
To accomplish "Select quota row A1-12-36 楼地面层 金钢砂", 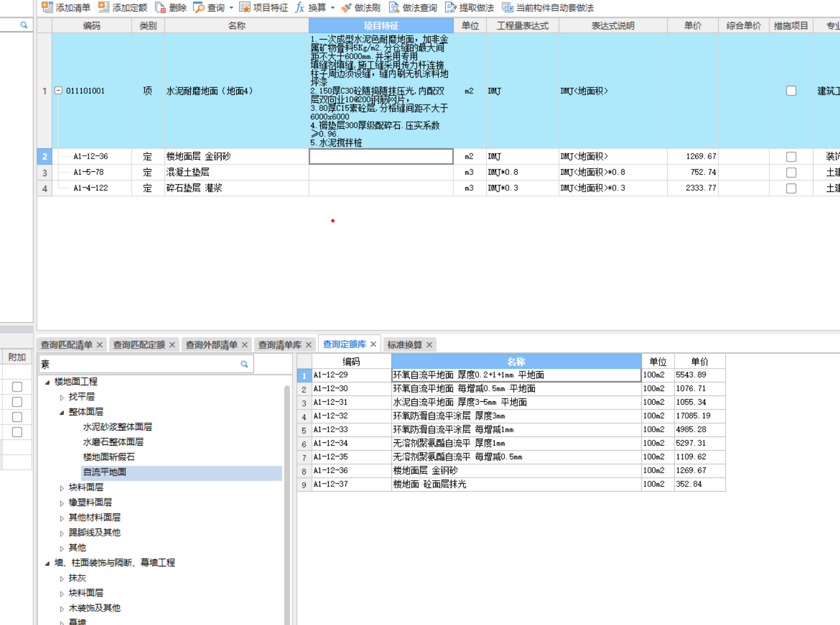I will tap(511, 470).
